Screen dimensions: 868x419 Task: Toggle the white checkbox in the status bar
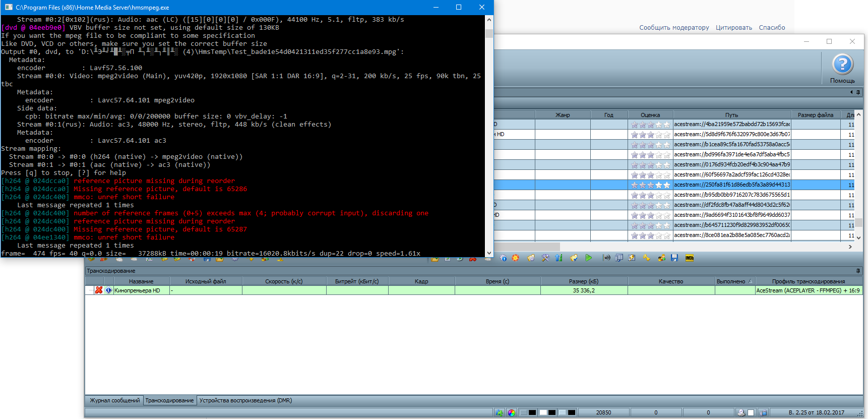pyautogui.click(x=751, y=412)
